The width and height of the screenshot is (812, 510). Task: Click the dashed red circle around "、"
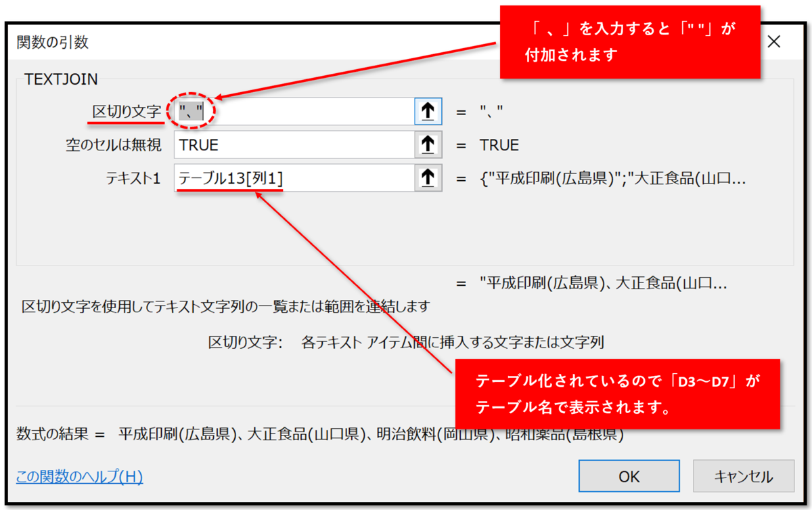click(x=192, y=110)
